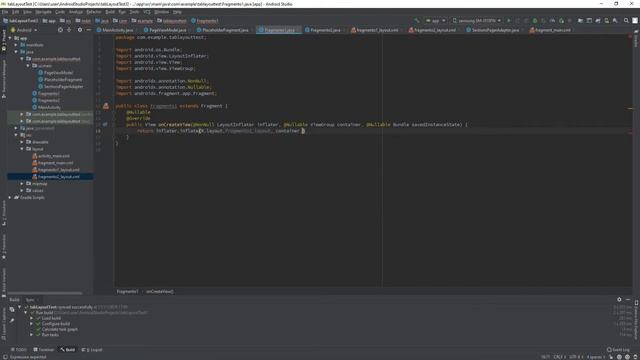Open the File menu
This screenshot has height=360, width=640.
(5, 12)
